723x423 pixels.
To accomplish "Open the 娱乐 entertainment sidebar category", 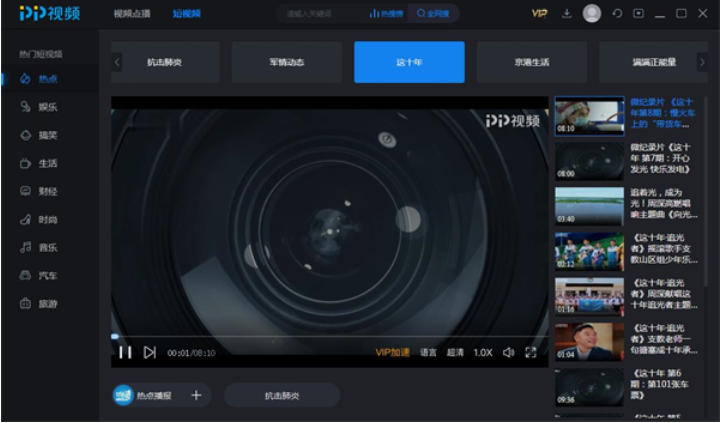I will tap(39, 107).
